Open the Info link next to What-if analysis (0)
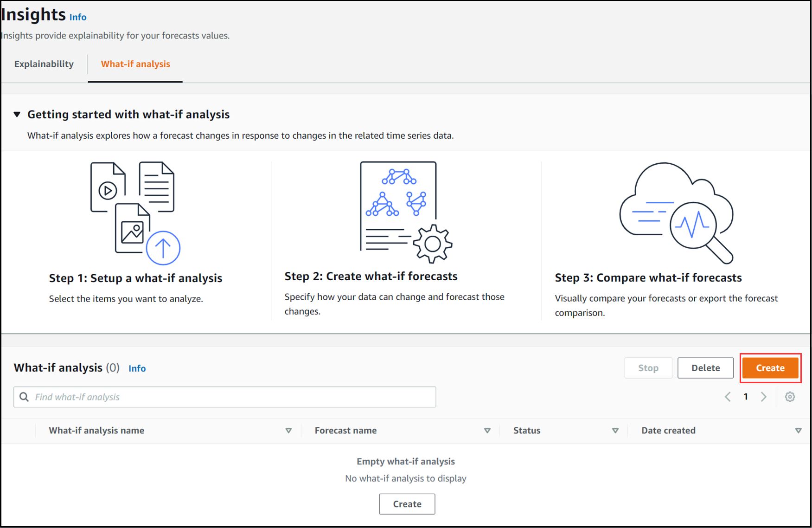Screen dimensions: 812x528 pyautogui.click(x=137, y=368)
